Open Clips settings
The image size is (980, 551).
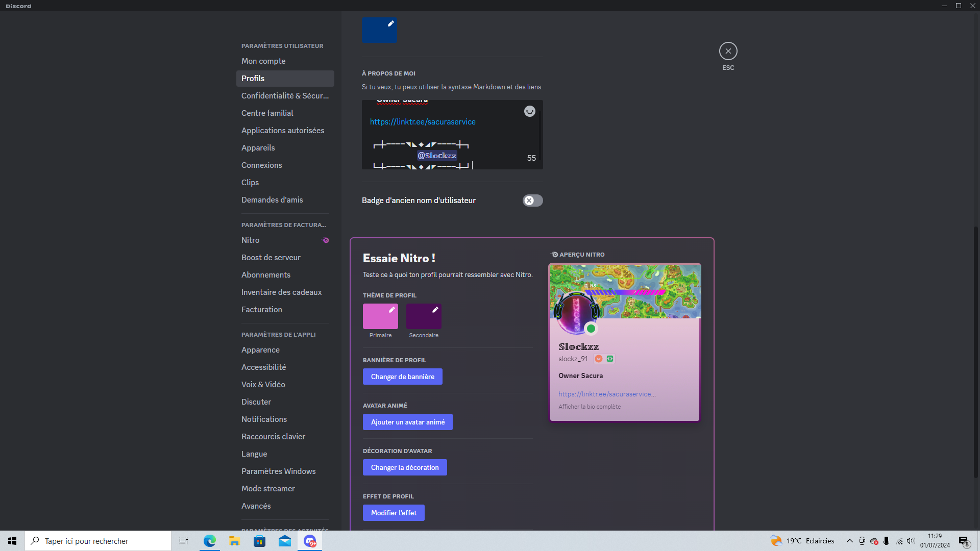pos(285,183)
